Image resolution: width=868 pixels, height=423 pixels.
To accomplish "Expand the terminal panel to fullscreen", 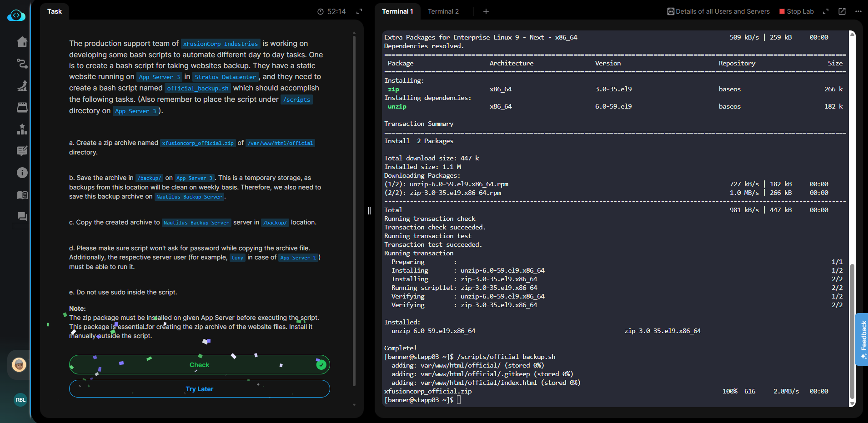I will click(826, 11).
